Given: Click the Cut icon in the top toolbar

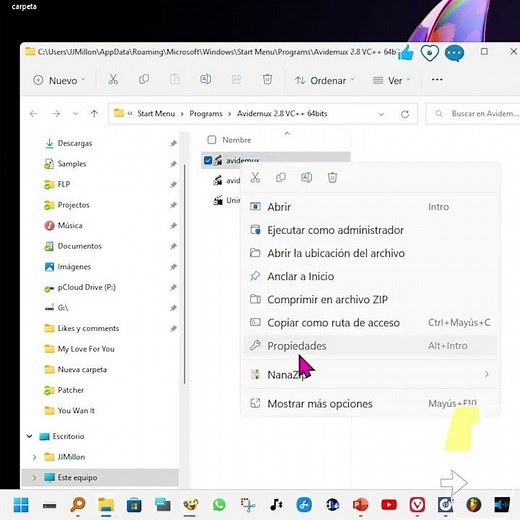Looking at the screenshot, I should coord(113,80).
